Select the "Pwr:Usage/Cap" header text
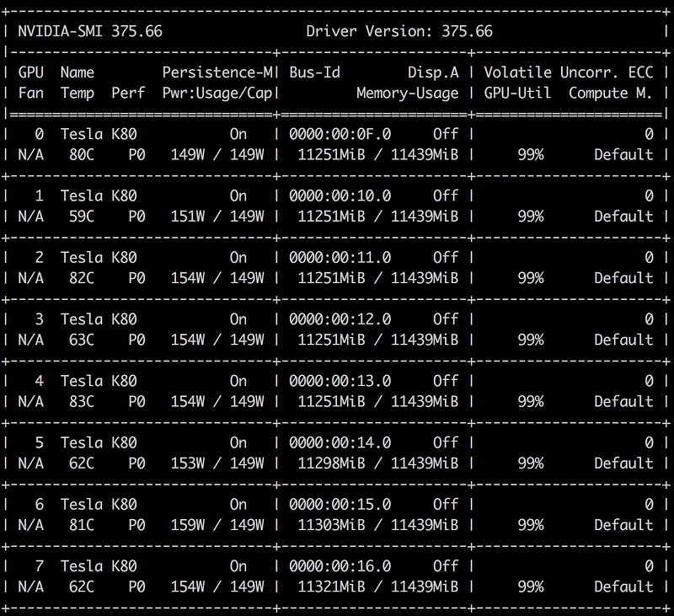 (x=217, y=94)
